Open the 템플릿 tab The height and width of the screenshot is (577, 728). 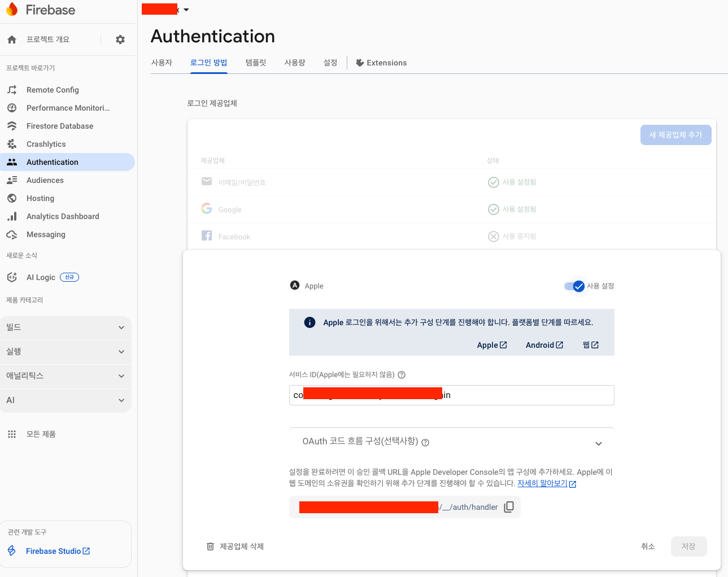coord(256,63)
